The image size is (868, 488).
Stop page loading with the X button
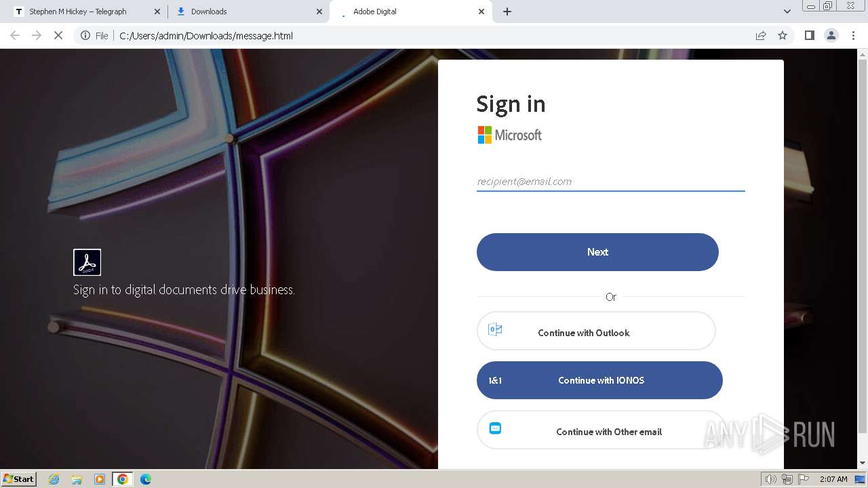pyautogui.click(x=58, y=35)
